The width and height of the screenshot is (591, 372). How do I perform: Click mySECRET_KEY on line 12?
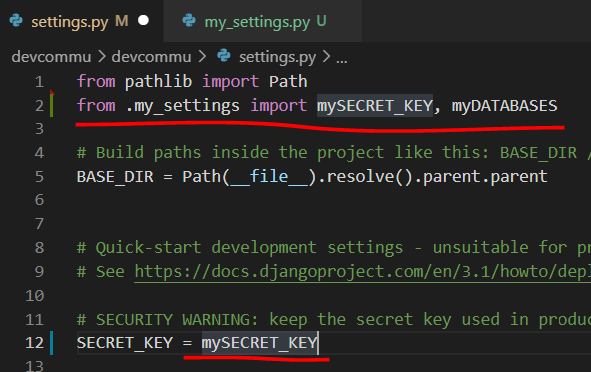(260, 343)
